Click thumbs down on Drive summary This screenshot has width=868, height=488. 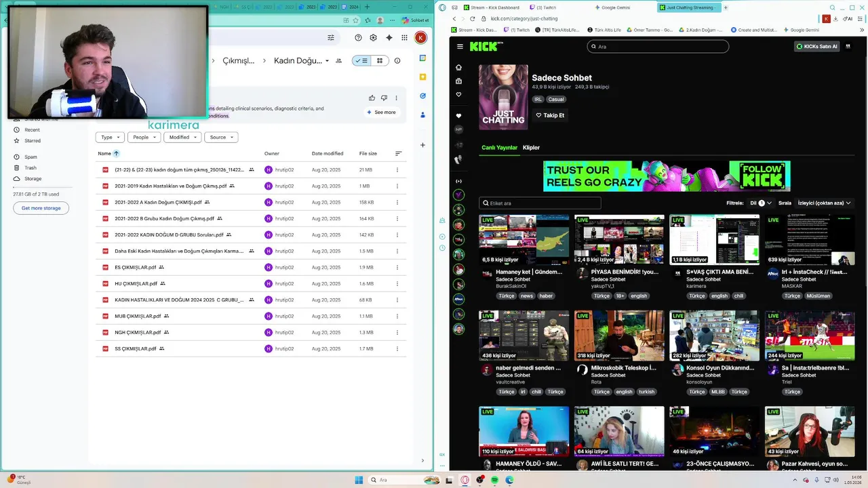click(x=384, y=98)
